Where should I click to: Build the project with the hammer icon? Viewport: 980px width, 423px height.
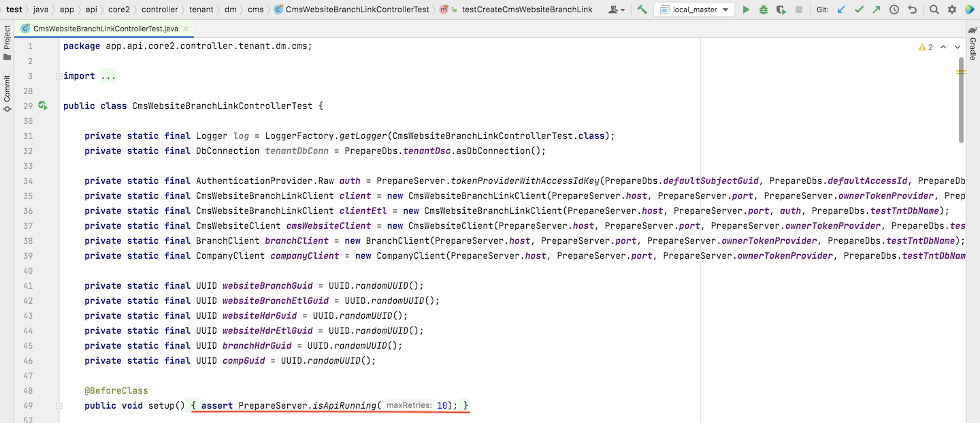pos(642,10)
